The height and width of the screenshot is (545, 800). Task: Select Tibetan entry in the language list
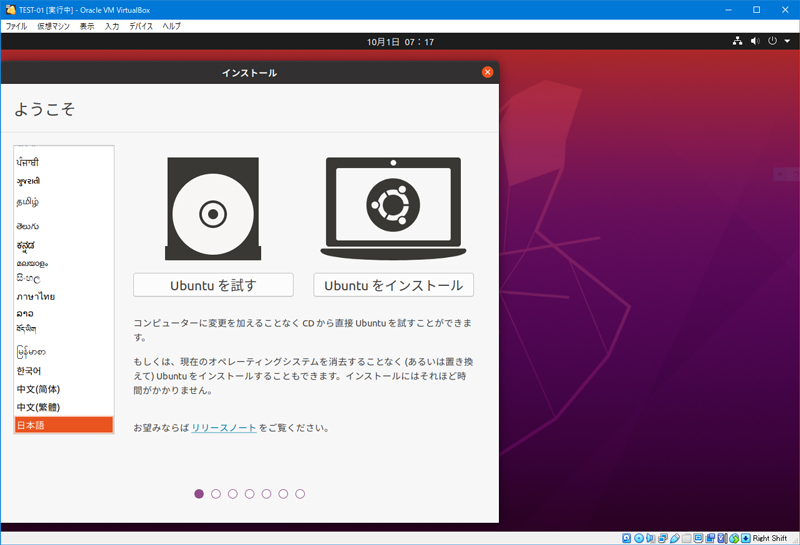(x=64, y=329)
